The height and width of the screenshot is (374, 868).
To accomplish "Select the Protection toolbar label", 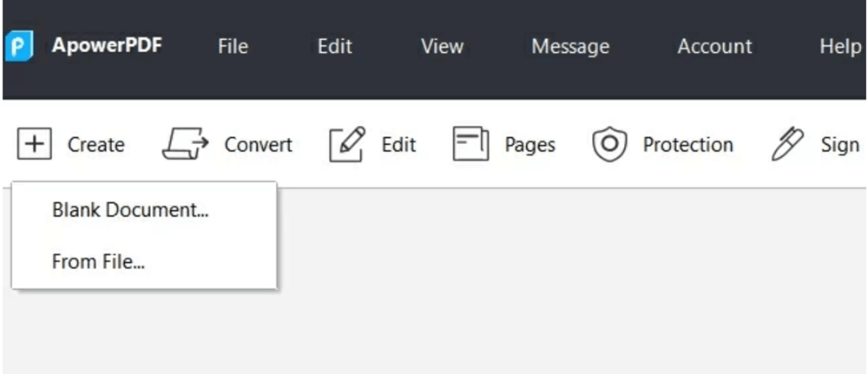I will 687,145.
